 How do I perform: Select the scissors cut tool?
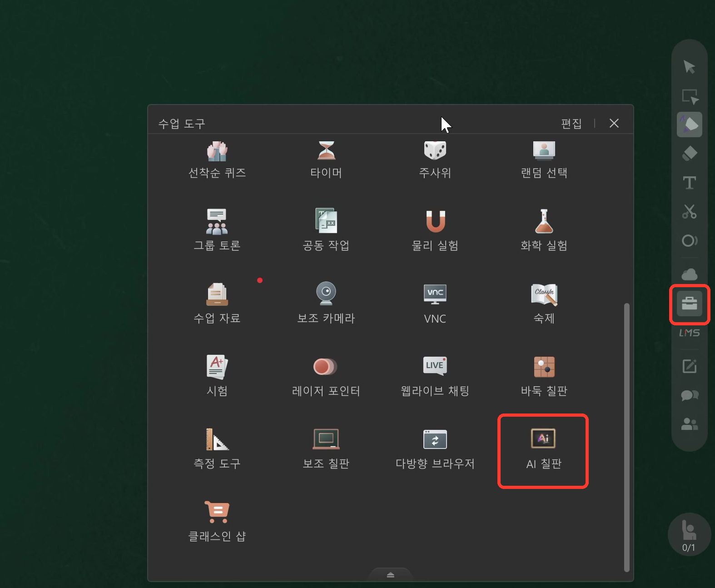690,212
